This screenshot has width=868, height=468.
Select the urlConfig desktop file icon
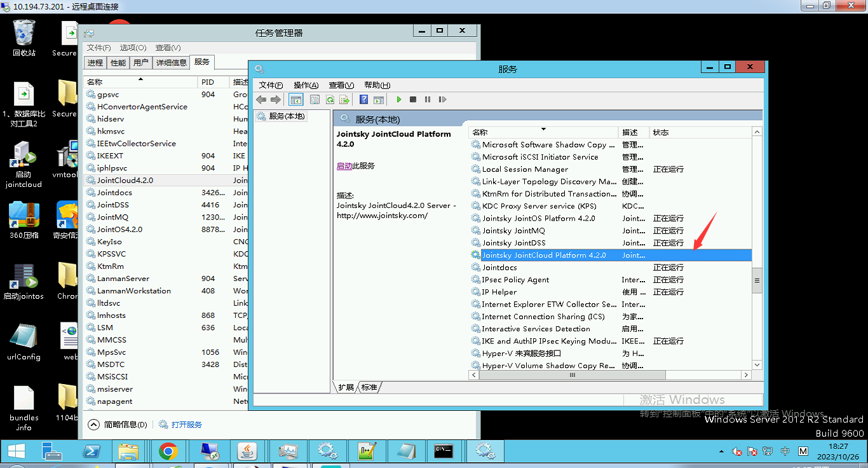click(x=24, y=342)
